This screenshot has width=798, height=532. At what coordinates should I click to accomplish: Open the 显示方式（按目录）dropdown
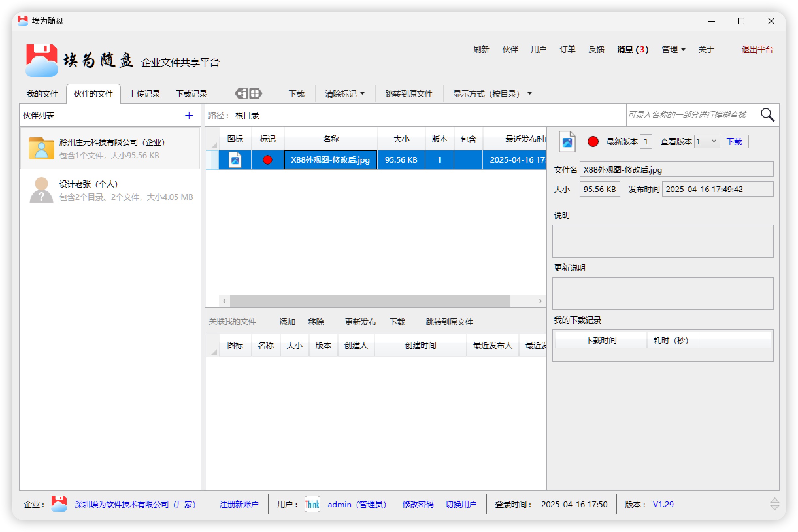click(x=492, y=94)
